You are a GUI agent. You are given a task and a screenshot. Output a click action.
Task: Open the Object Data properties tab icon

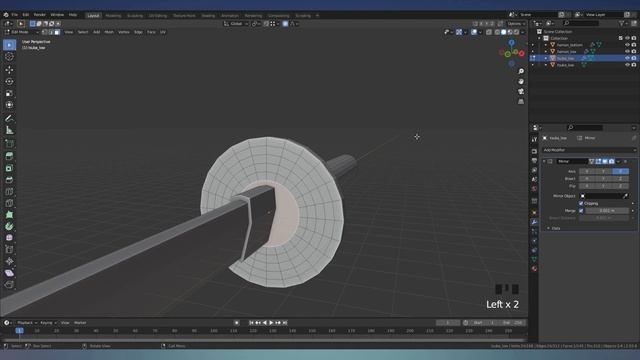pyautogui.click(x=534, y=260)
